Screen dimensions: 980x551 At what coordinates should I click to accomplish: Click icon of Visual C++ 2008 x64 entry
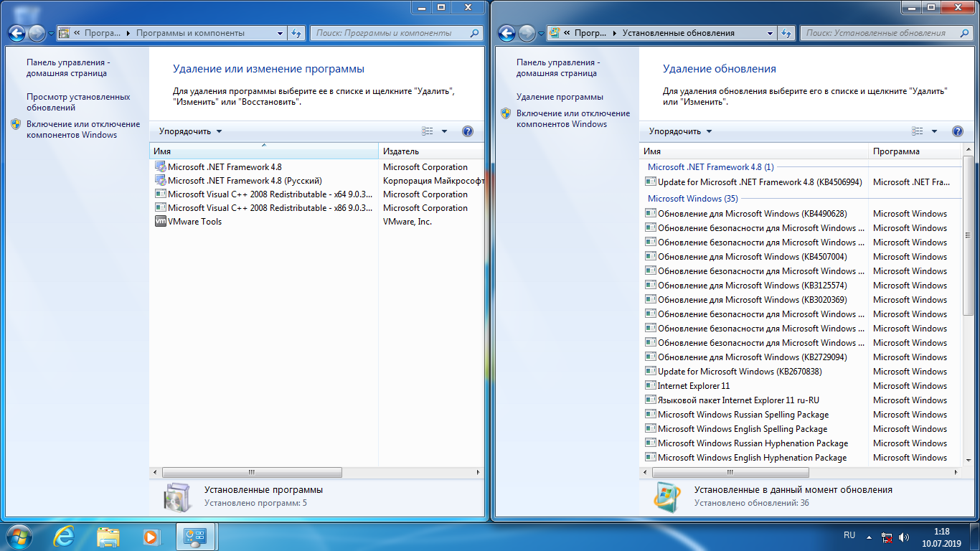(x=160, y=194)
